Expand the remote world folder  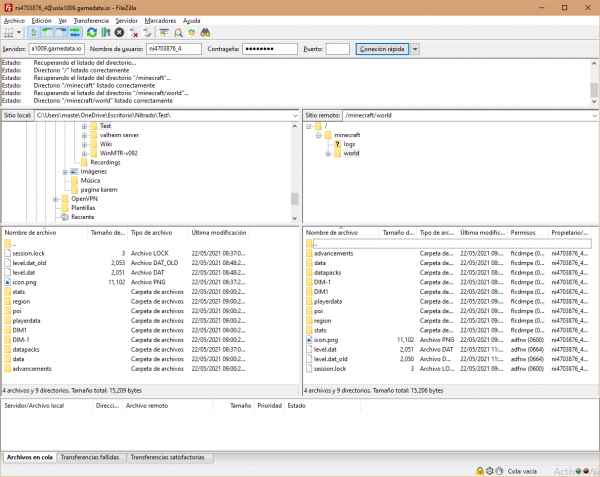click(328, 154)
